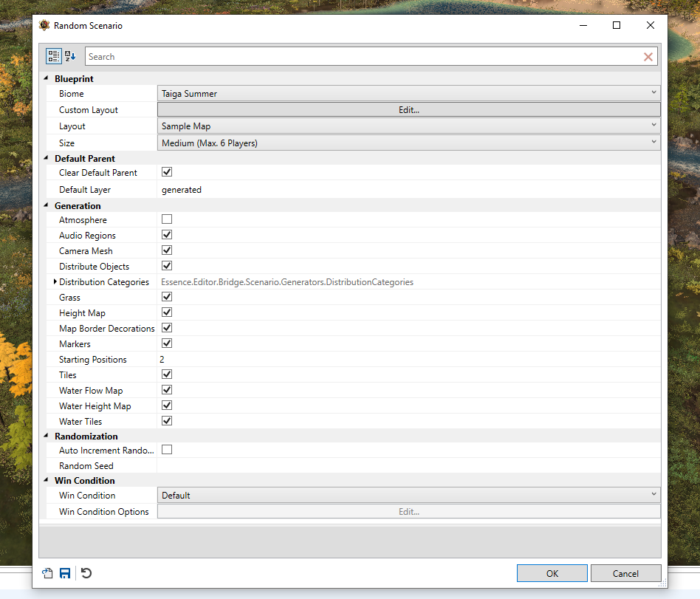
Task: Click the blue save floppy icon
Action: (65, 573)
